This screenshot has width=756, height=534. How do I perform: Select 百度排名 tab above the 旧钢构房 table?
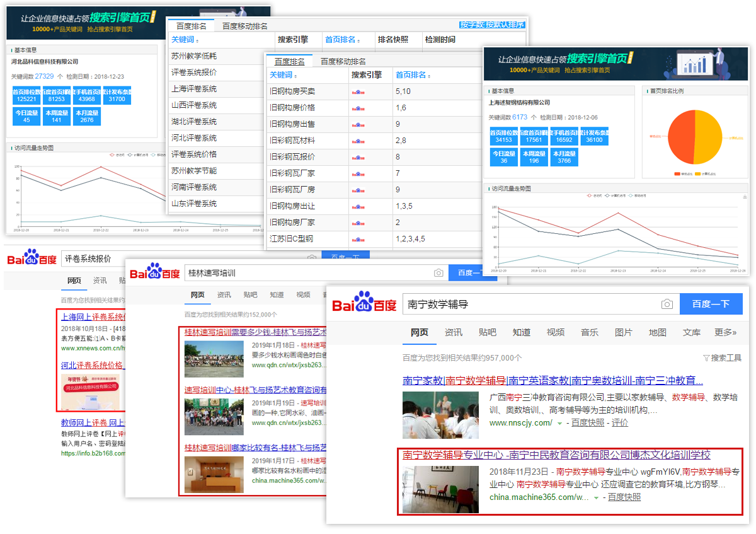point(290,61)
